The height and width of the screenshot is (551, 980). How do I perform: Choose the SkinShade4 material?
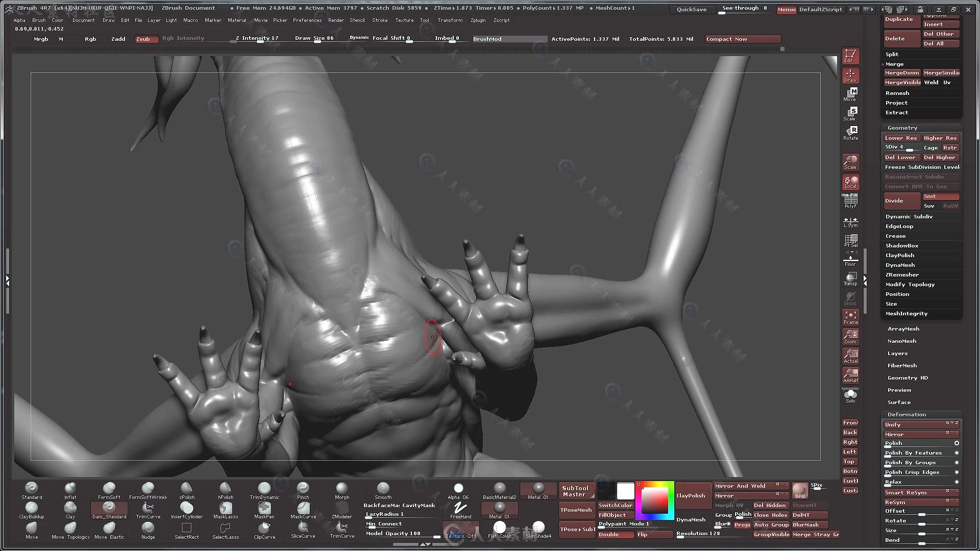click(x=538, y=531)
